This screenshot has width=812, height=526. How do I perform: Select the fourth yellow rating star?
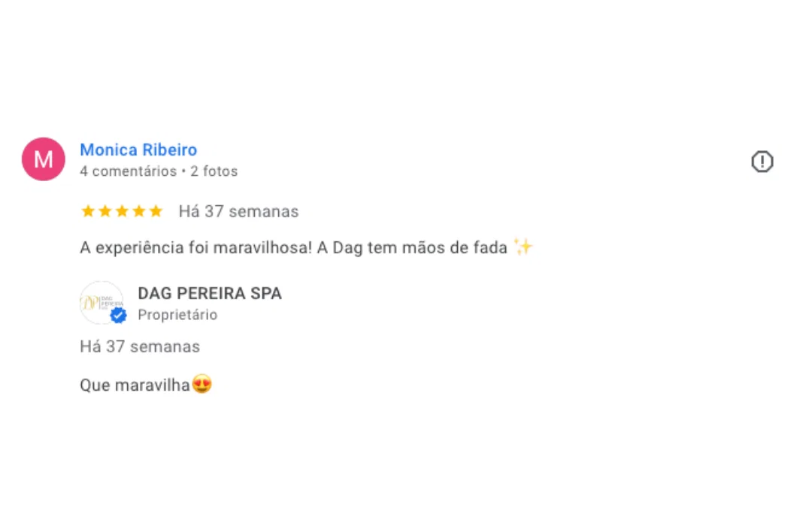click(x=139, y=211)
